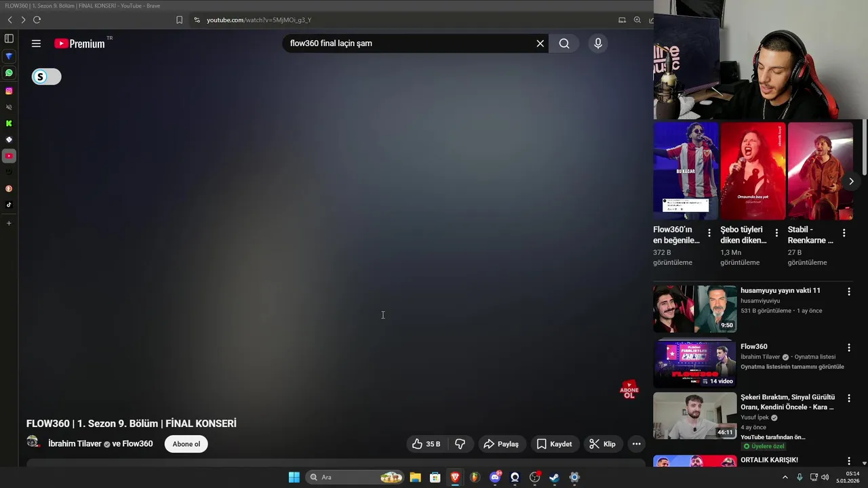Image resolution: width=868 pixels, height=488 pixels.
Task: Start voice search with the microphone
Action: 598,43
